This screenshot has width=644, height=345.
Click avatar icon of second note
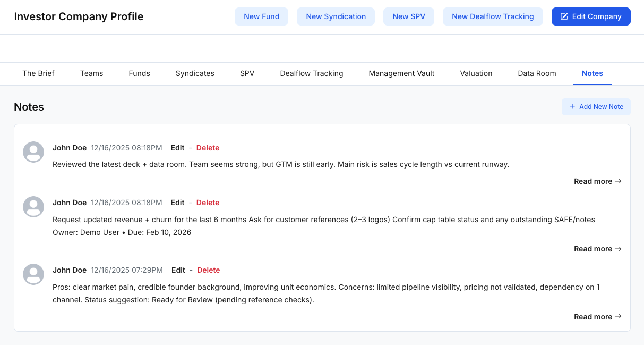tap(33, 207)
